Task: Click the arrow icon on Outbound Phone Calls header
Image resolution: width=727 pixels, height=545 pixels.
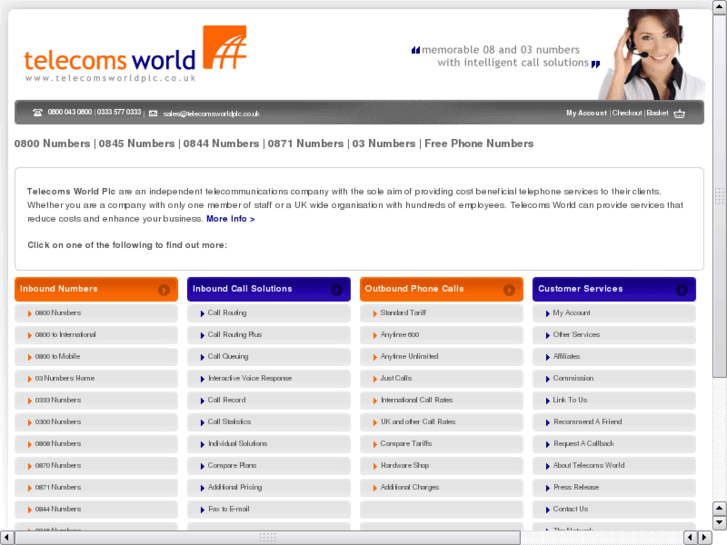Action: [509, 290]
